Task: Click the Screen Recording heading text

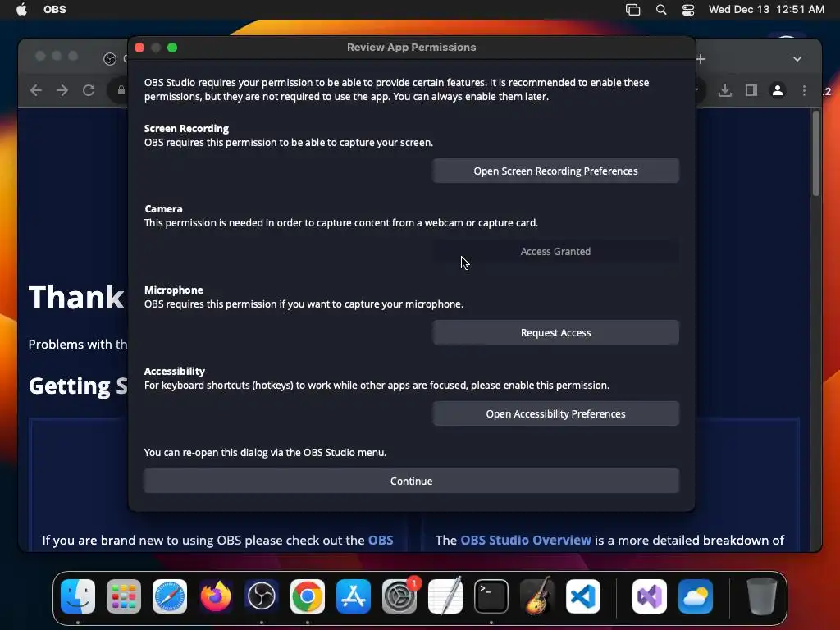Action: click(x=186, y=129)
